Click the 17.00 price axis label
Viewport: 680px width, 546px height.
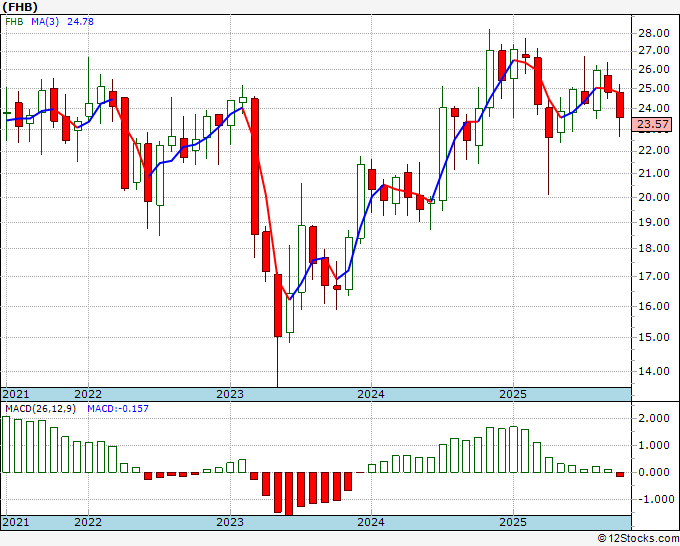coord(654,276)
